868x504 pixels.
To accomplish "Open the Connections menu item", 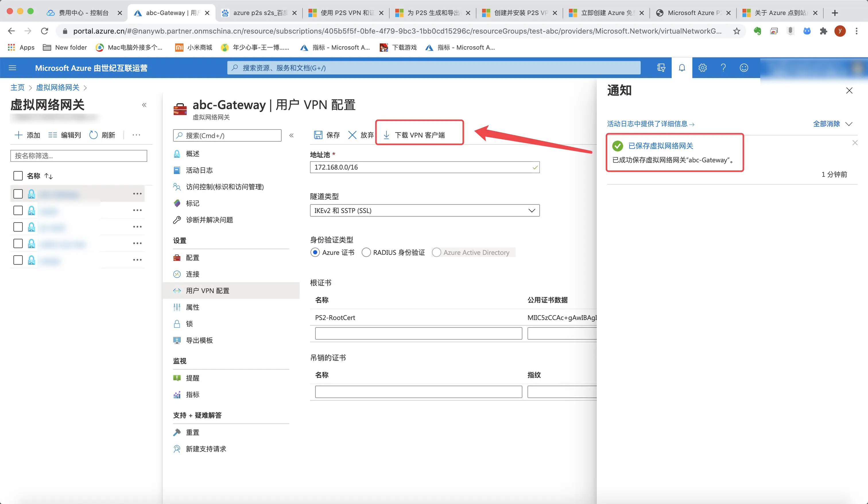I will [192, 275].
